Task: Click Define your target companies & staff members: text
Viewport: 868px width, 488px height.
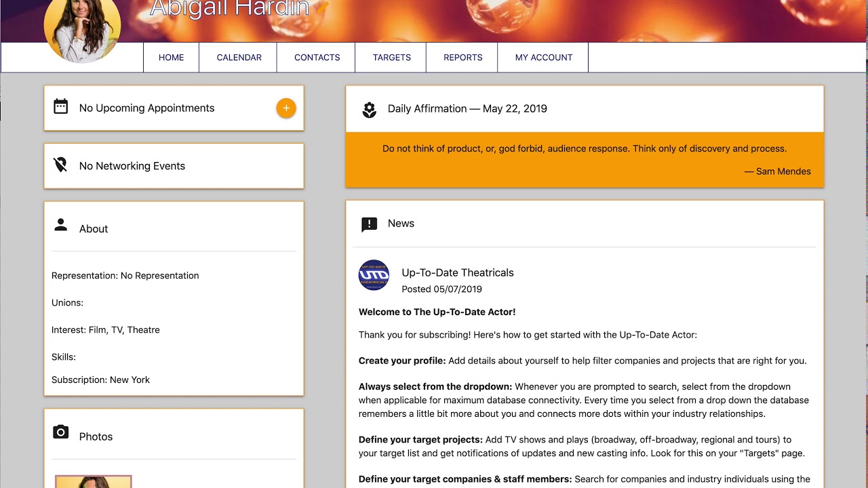Action: (465, 479)
